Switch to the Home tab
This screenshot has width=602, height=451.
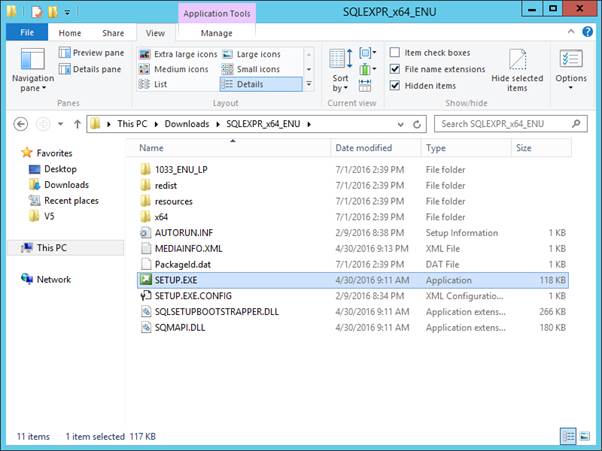[x=70, y=33]
